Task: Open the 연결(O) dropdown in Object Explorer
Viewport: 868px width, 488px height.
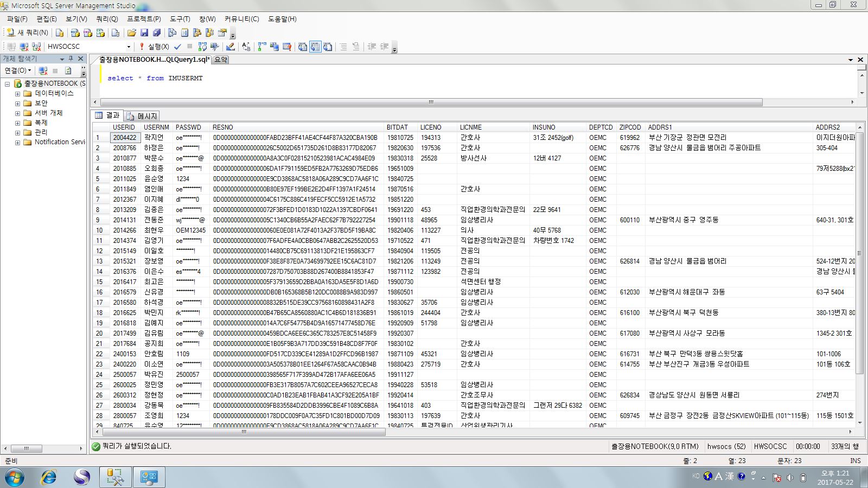Action: click(x=18, y=70)
